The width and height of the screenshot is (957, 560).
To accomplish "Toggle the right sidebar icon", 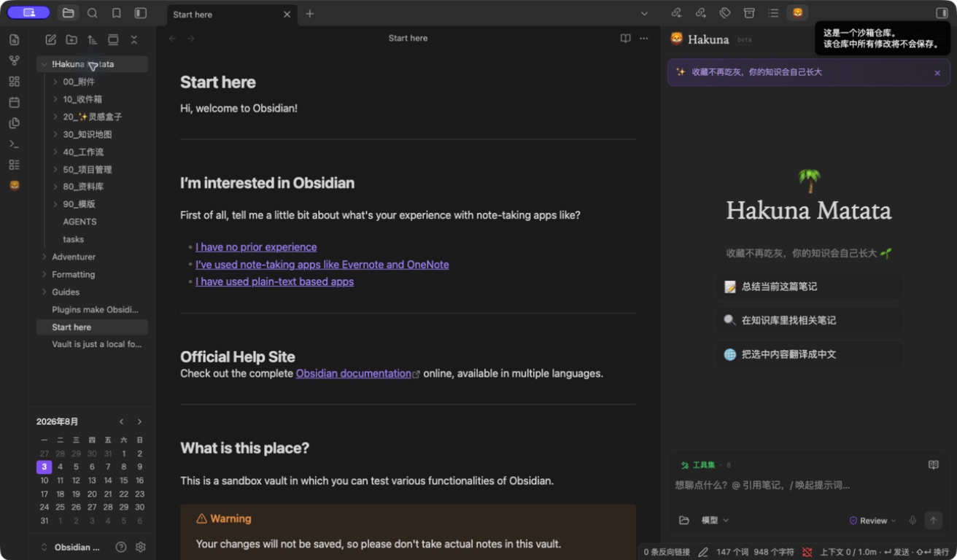I will tap(942, 13).
